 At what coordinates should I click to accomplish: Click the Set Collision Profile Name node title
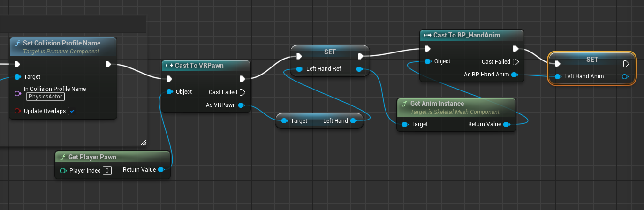click(61, 43)
